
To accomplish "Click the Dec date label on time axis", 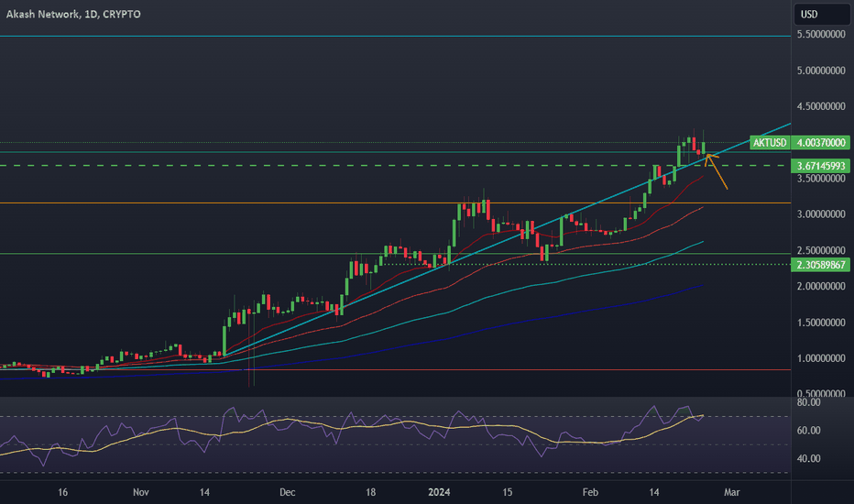I will pyautogui.click(x=287, y=492).
